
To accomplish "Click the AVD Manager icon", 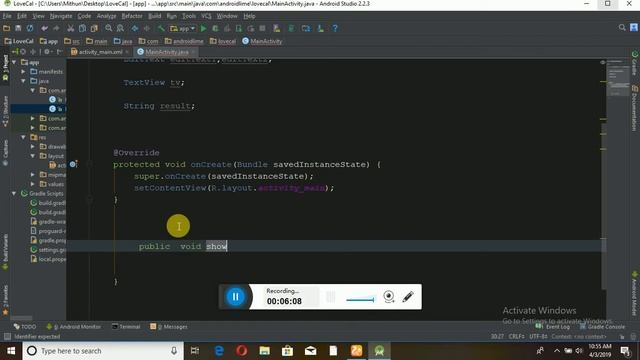I will point(277,28).
